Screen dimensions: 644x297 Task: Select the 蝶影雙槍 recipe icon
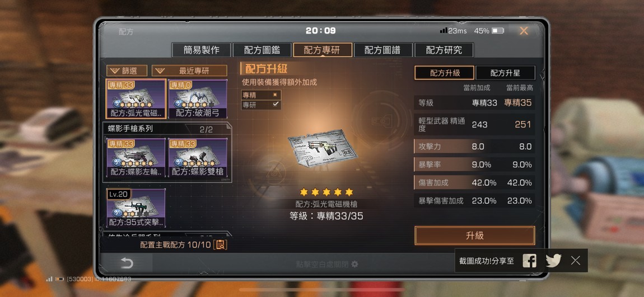(198, 158)
